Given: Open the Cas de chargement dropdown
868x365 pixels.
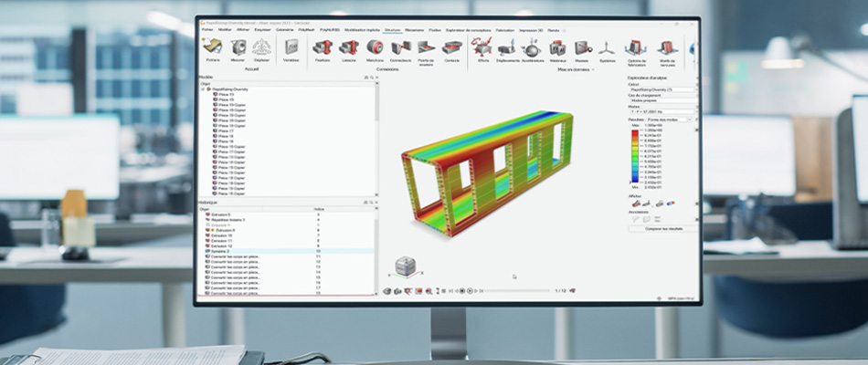Looking at the screenshot, I should point(662,100).
